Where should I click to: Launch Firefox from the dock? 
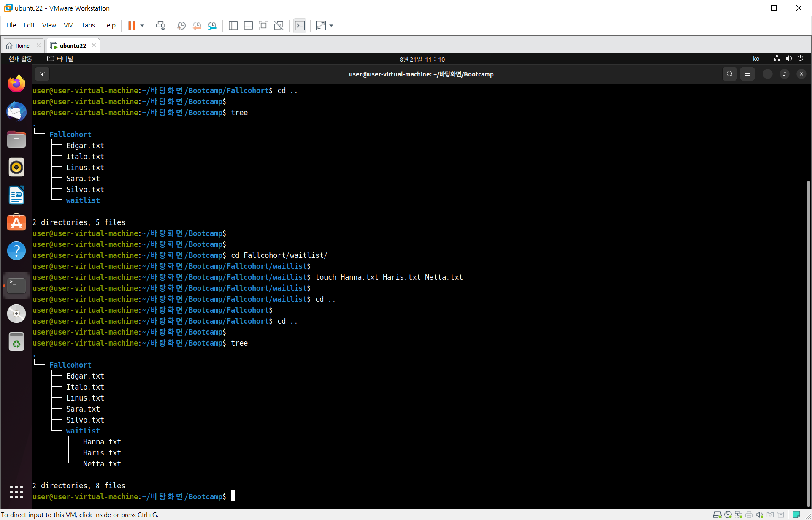tap(16, 84)
